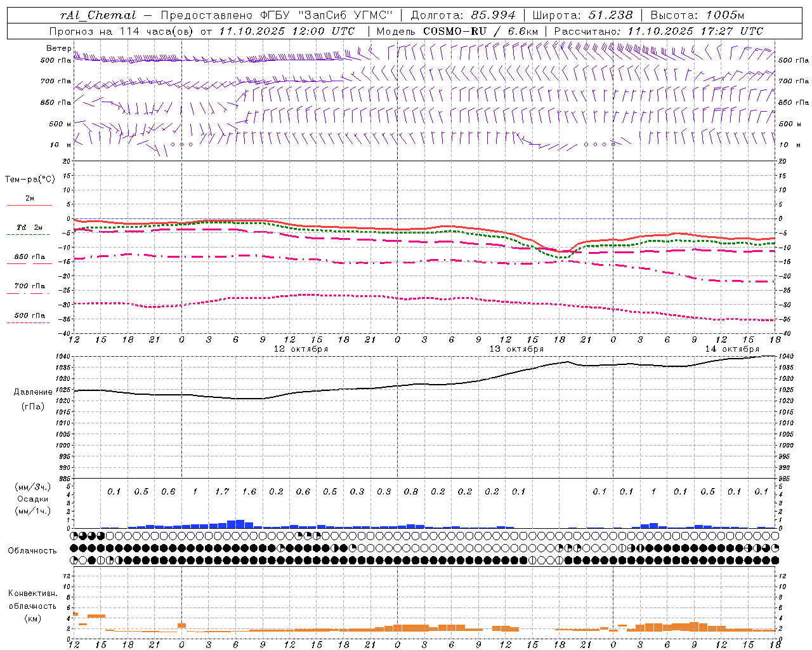This screenshot has height=650, width=812.
Task: Select the '14 октября' date label
Action: (732, 349)
